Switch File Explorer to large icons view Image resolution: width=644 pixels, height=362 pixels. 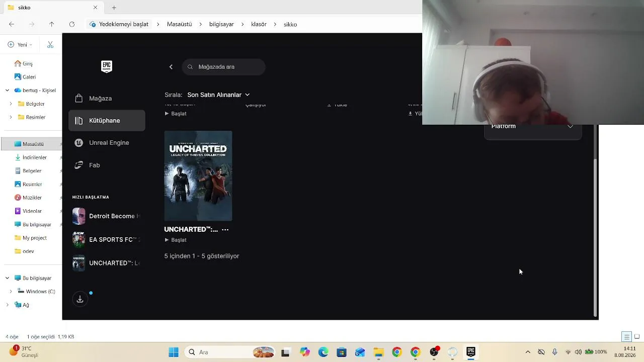click(637, 337)
